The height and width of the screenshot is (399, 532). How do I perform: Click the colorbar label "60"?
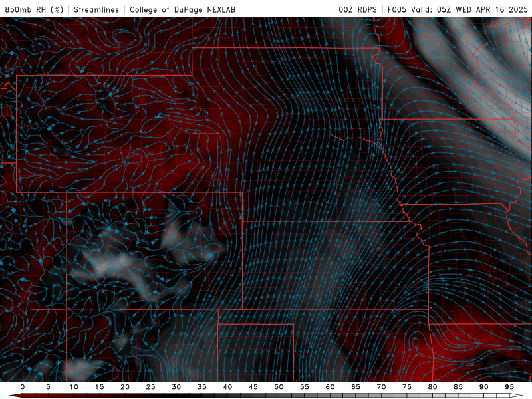(x=330, y=387)
